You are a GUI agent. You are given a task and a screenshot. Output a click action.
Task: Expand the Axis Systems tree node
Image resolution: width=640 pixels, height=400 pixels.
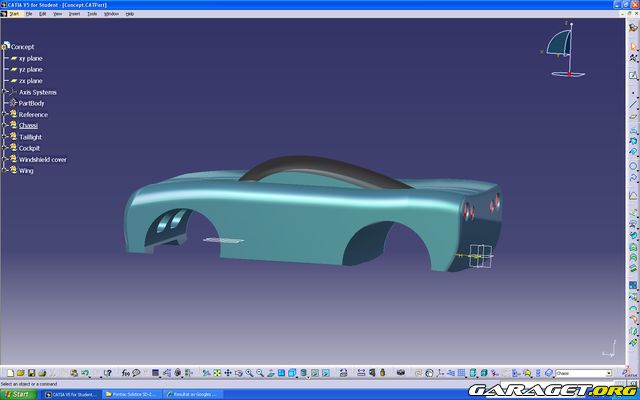(6, 92)
